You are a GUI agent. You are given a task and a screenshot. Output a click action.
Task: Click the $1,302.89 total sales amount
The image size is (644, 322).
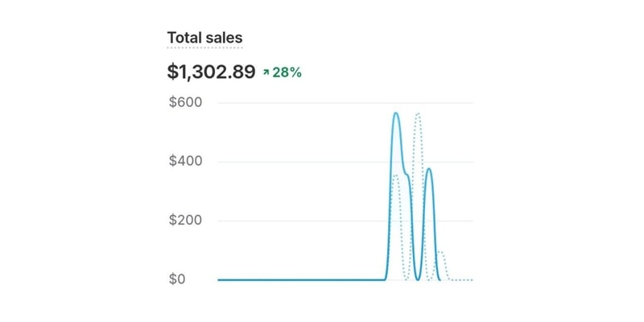tap(211, 72)
